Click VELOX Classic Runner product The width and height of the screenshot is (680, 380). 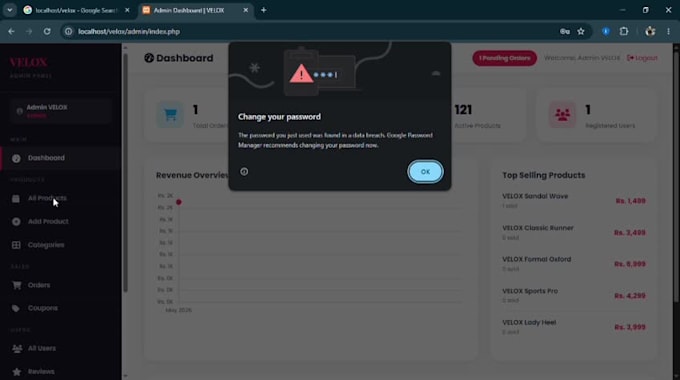(538, 228)
